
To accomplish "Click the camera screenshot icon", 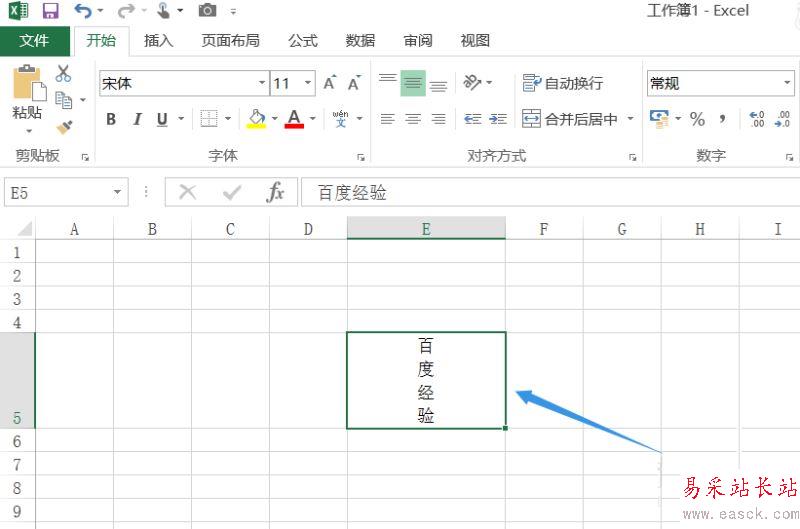I will 207,10.
